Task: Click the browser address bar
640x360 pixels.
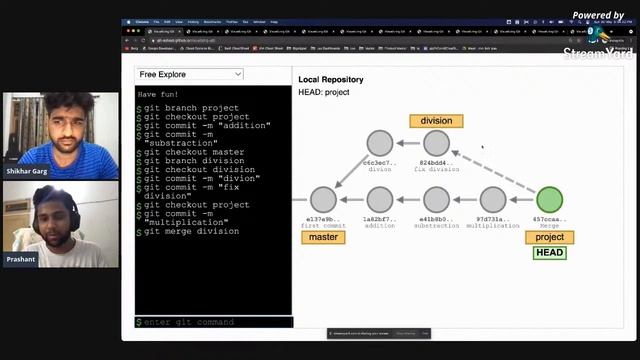Action: [359, 40]
